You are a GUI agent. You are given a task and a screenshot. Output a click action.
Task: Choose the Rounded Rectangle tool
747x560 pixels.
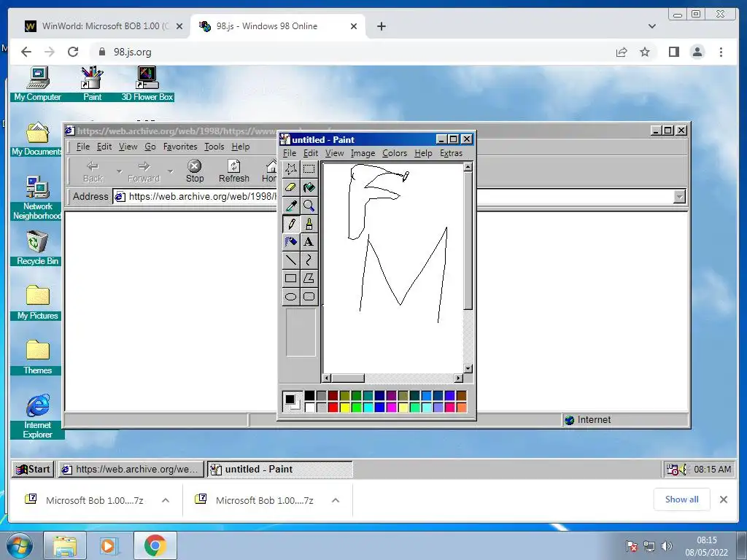pos(309,296)
